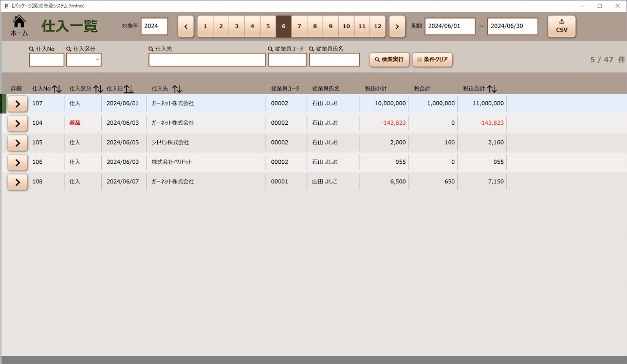Screen dimensions: 627x364
Task: Sort by 仕入先 column arrows
Action: 177,89
